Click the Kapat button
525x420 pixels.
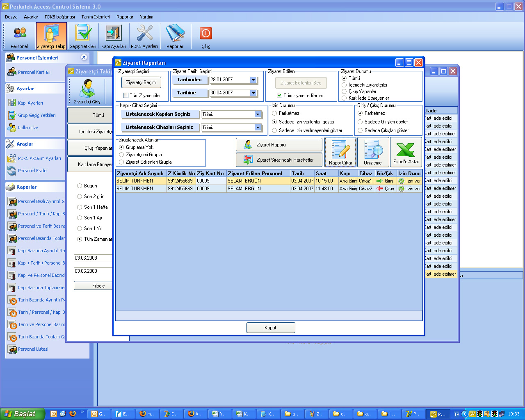point(271,328)
